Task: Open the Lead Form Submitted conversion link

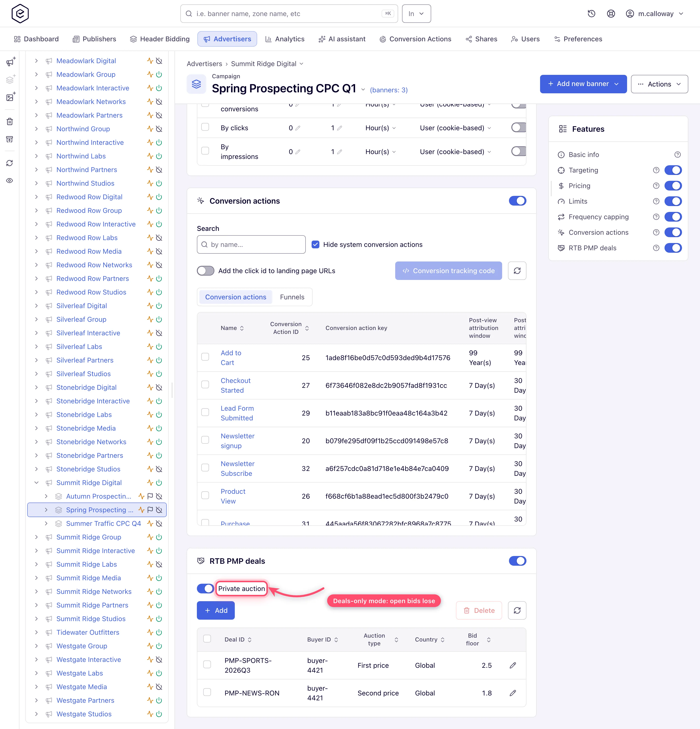Action: (x=237, y=413)
